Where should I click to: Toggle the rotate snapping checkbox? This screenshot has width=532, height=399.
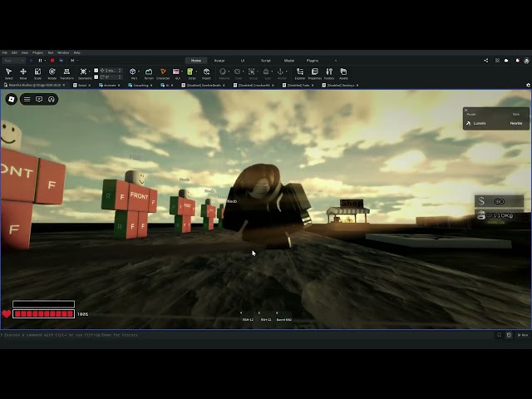[x=96, y=77]
